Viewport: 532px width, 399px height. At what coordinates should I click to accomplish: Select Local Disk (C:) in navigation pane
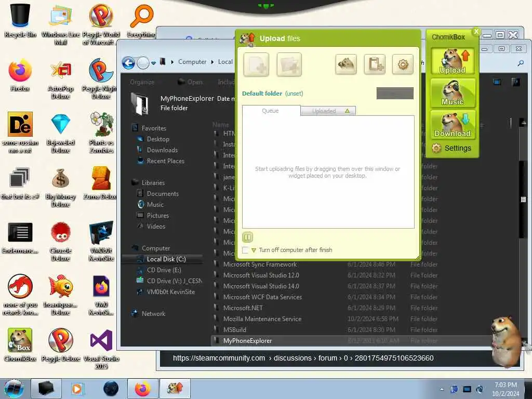pyautogui.click(x=166, y=259)
